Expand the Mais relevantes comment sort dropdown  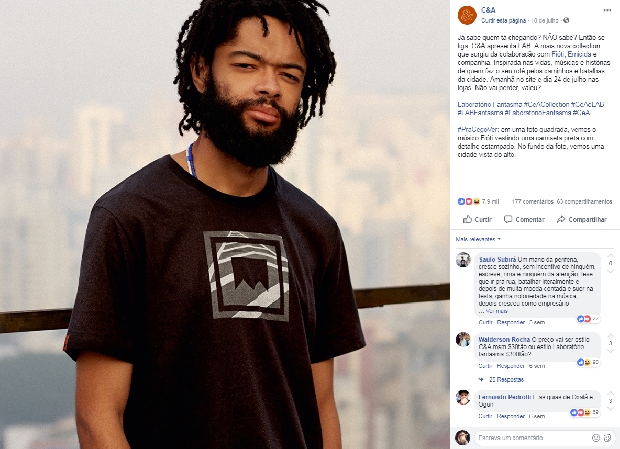click(478, 239)
